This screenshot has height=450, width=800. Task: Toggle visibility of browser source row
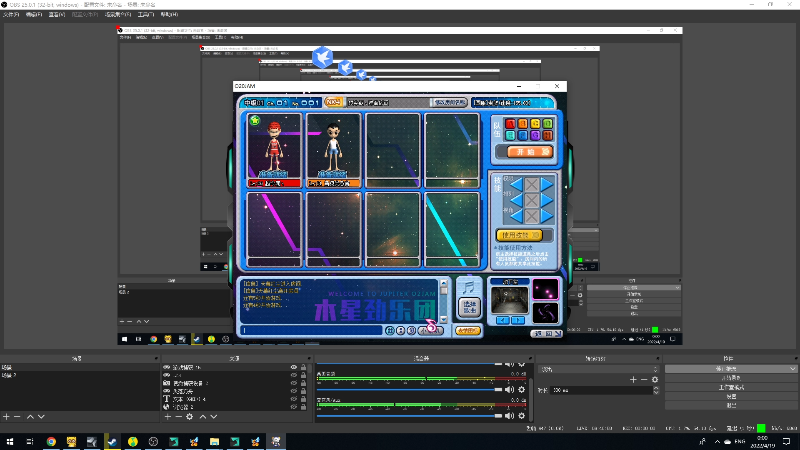point(293,407)
